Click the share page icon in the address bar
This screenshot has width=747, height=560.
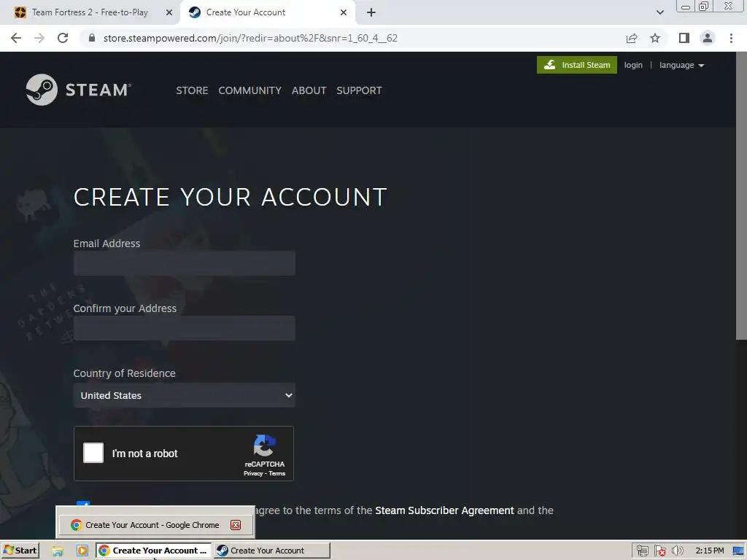pos(632,38)
